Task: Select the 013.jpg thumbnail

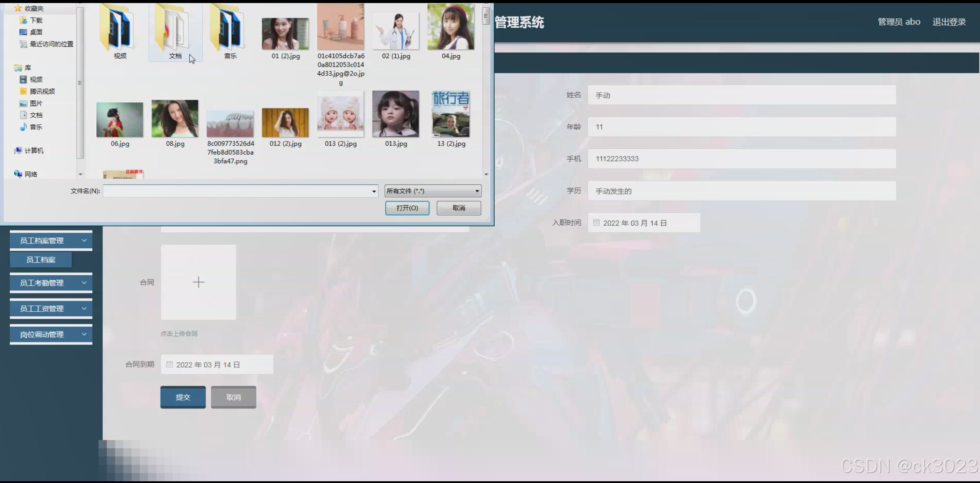Action: (396, 115)
